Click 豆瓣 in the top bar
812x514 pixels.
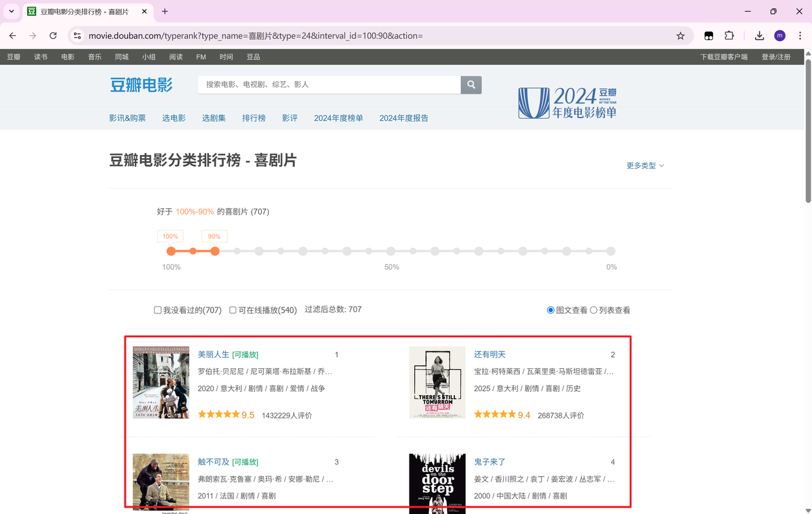pyautogui.click(x=13, y=57)
